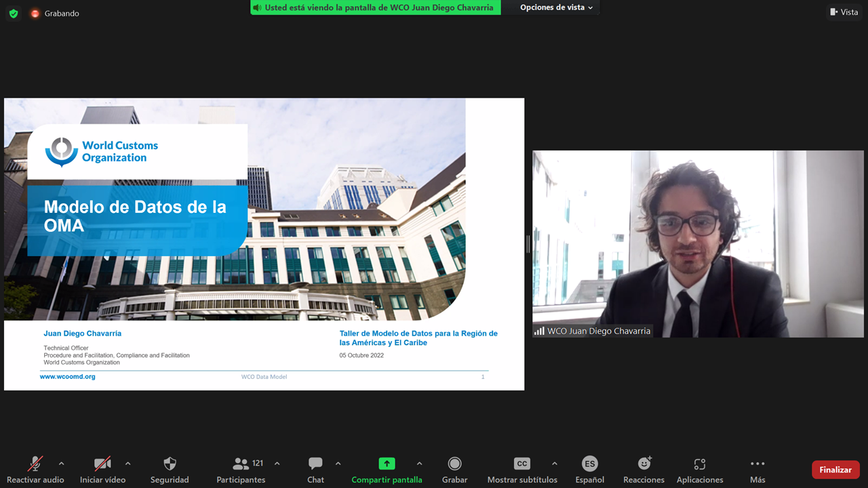This screenshot has height=488, width=868.
Task: Click the WCO Juan Diego Chavarria name label
Action: [x=599, y=331]
